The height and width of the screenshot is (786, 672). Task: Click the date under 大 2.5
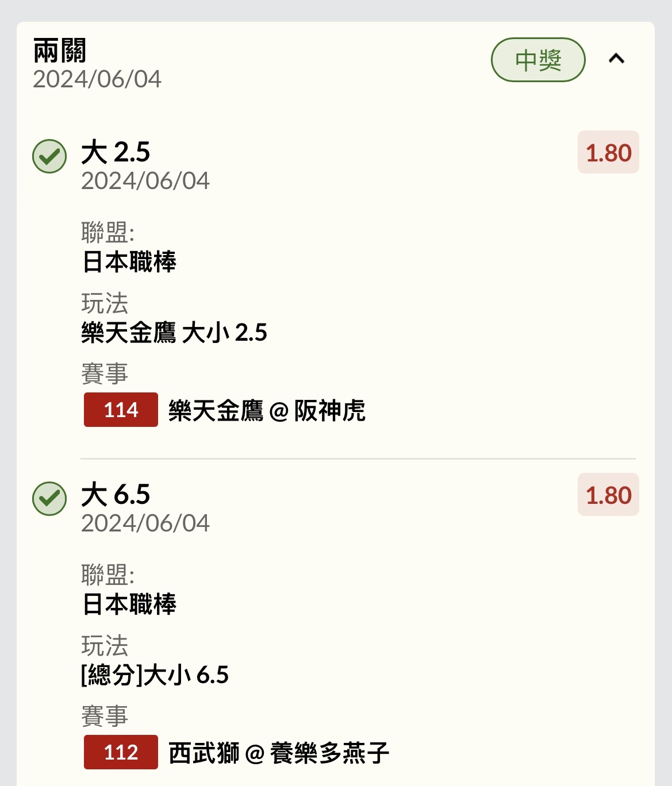(145, 181)
